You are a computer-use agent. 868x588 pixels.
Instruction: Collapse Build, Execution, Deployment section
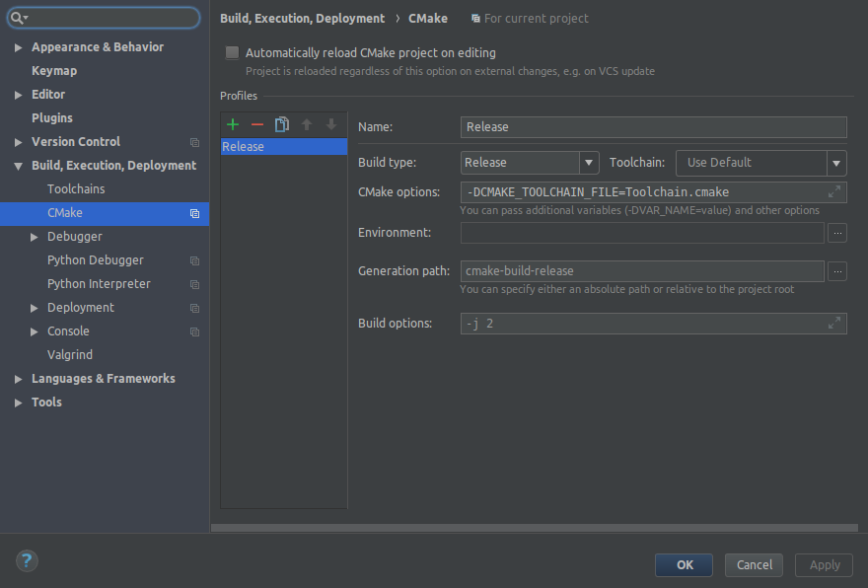(19, 166)
